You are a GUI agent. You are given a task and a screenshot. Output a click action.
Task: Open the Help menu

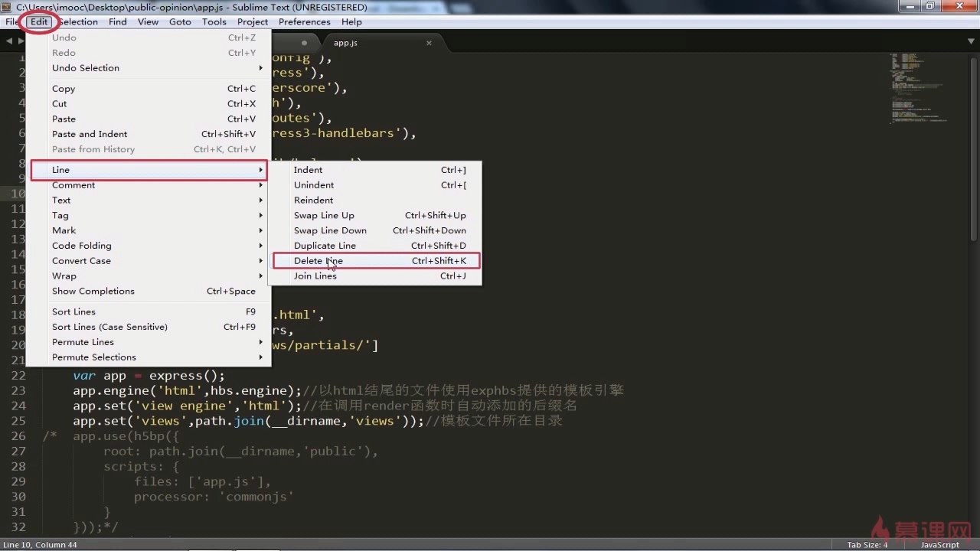(x=351, y=21)
